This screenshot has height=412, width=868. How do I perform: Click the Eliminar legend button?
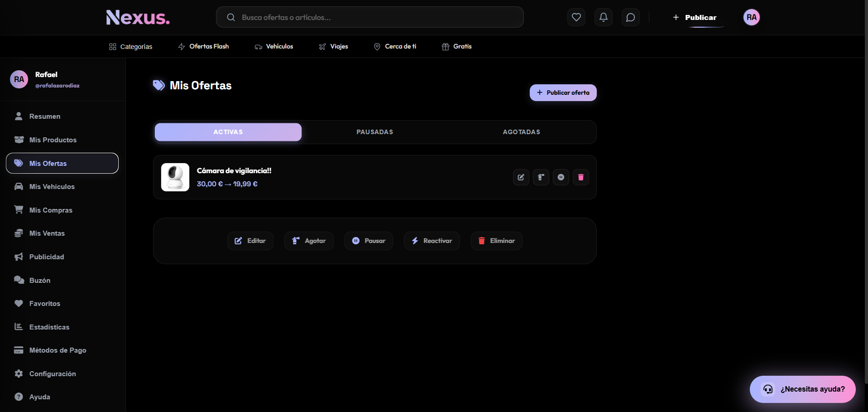[497, 241]
